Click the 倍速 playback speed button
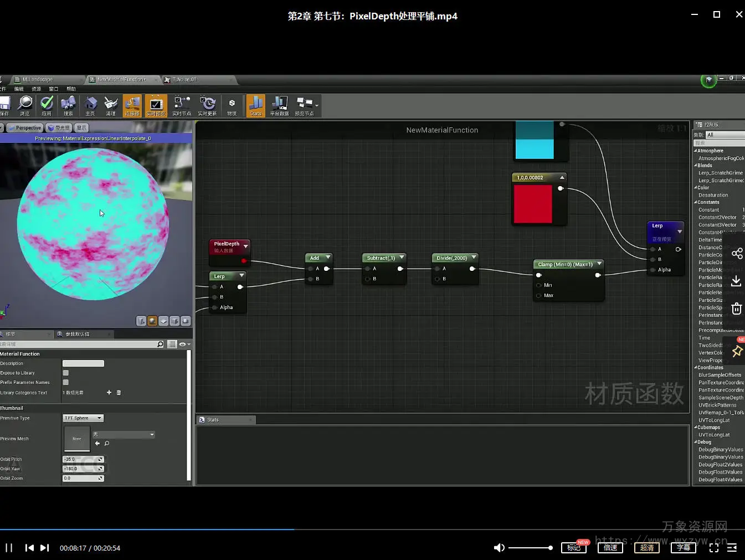745x560 pixels. point(610,548)
